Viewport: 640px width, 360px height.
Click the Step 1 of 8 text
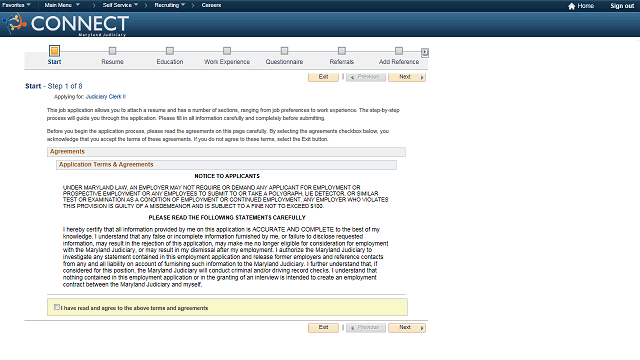click(65, 86)
